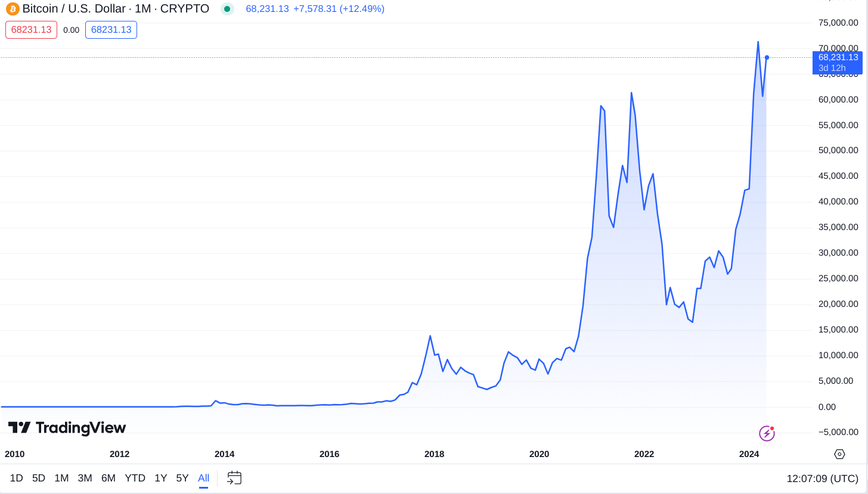The width and height of the screenshot is (868, 494).
Task: Select the All time range
Action: (203, 478)
